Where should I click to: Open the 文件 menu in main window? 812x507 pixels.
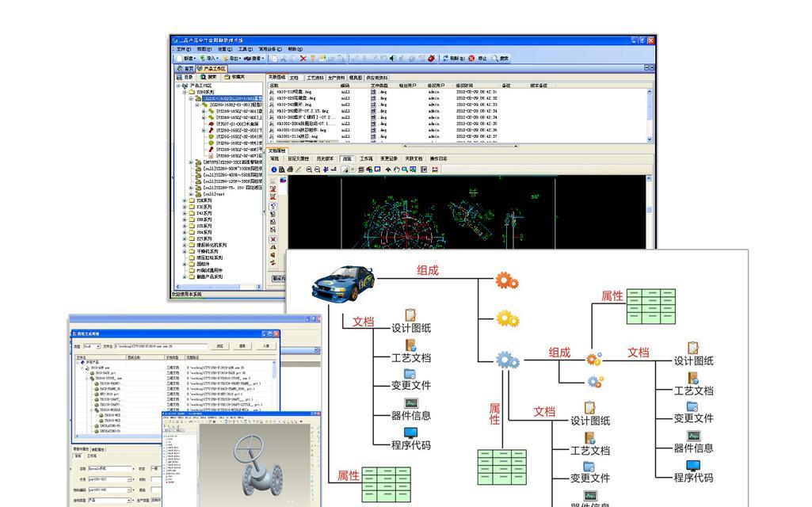click(183, 49)
